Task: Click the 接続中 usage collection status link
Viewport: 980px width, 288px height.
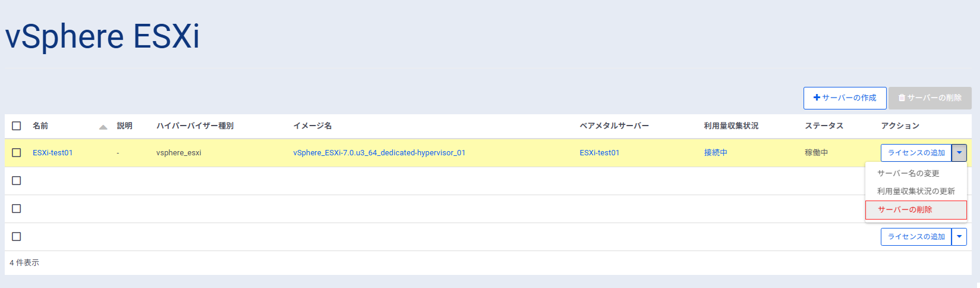Action: [x=716, y=153]
